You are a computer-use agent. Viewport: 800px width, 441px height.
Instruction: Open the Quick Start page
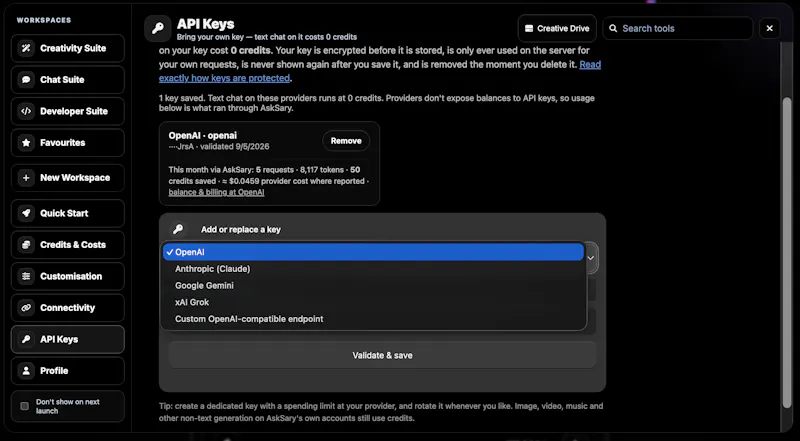[x=68, y=213]
